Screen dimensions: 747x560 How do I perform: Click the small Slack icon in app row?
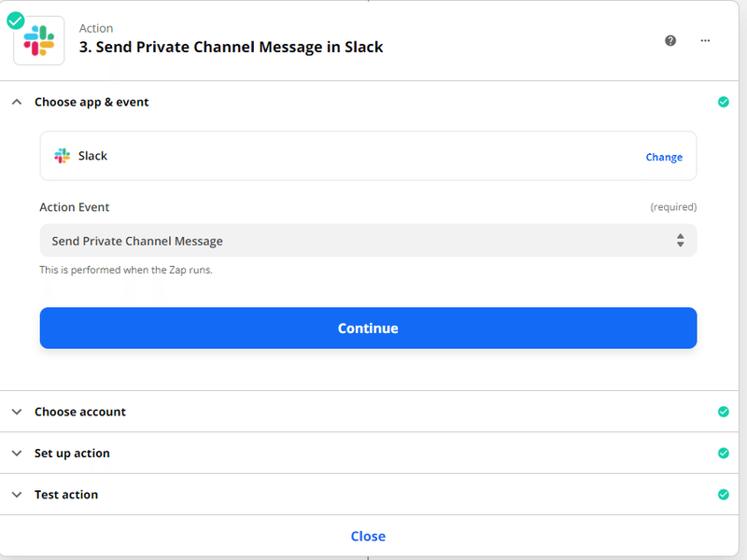pos(62,156)
